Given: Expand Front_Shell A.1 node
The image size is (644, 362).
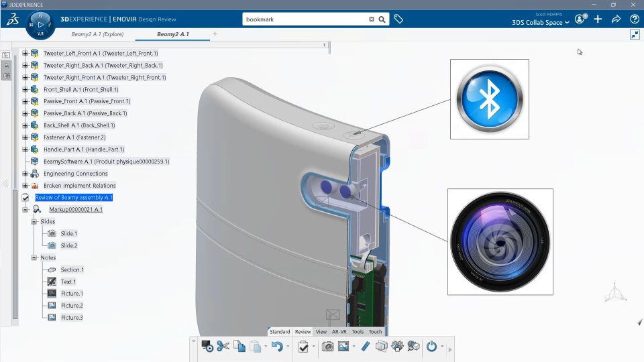Looking at the screenshot, I should tap(25, 89).
